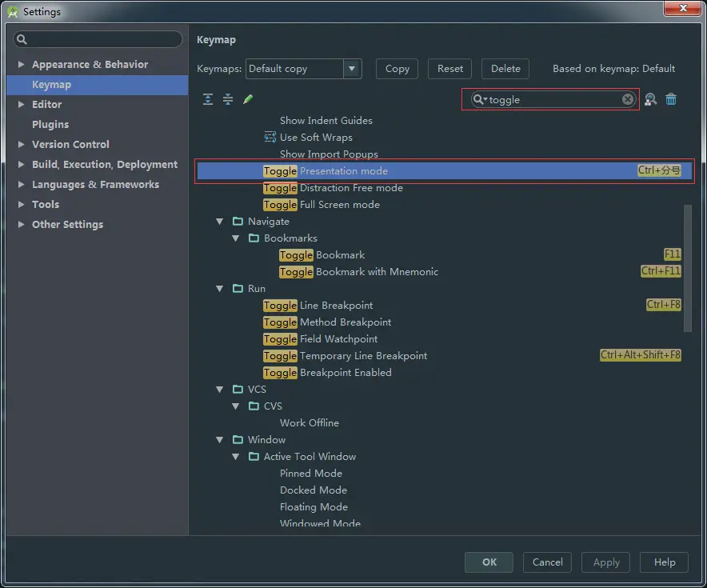Select Toggle Line Breakpoint action
Screen dimensions: 707x588
pos(318,306)
